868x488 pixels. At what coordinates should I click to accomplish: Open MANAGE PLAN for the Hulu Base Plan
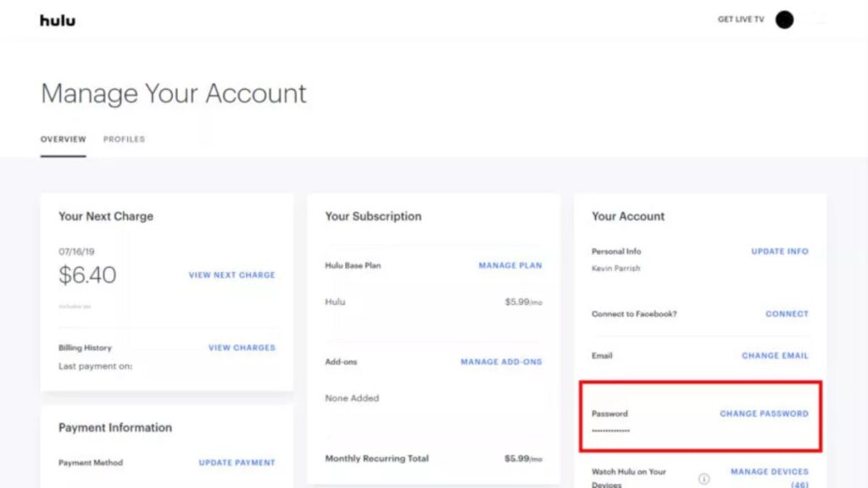point(509,264)
